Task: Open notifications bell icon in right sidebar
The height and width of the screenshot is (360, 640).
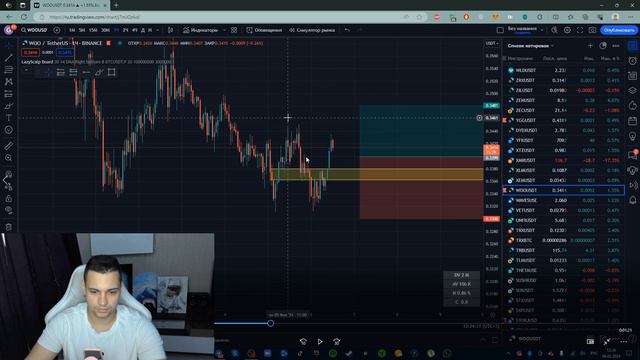Action: pos(632,200)
